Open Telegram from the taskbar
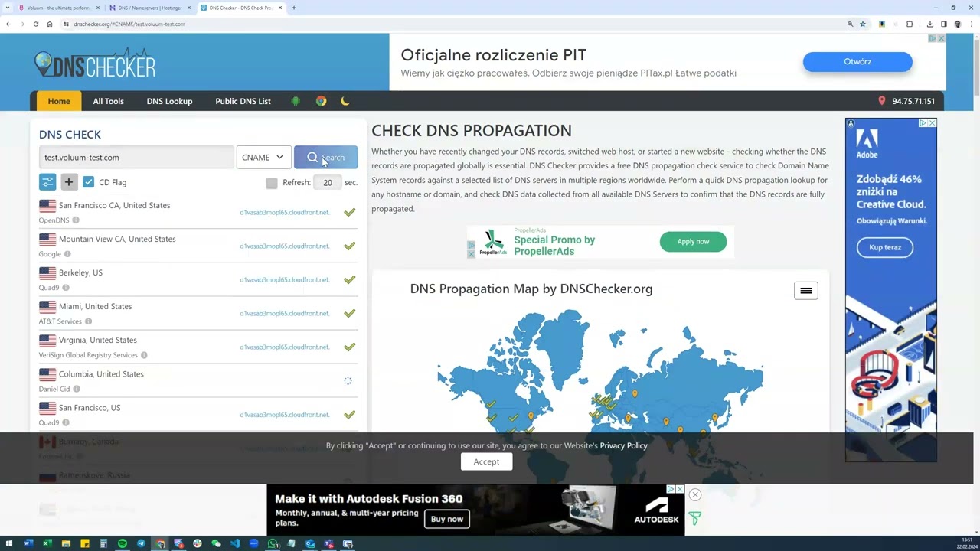 141,543
